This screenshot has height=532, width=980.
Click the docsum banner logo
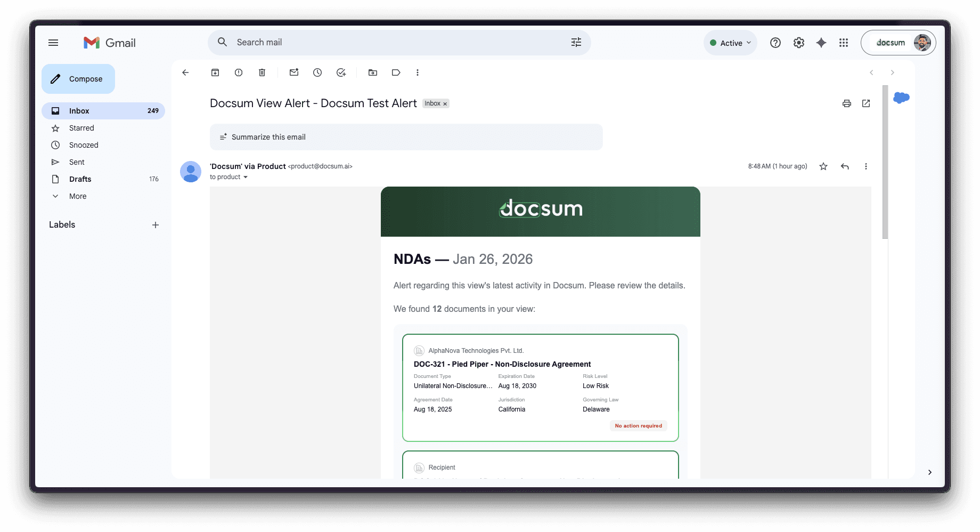point(541,208)
